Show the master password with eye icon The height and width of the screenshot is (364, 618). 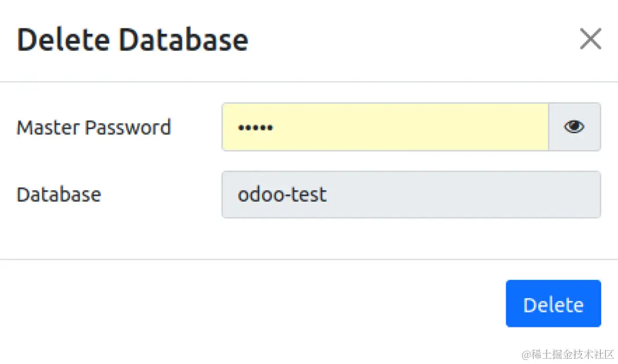[x=574, y=127]
